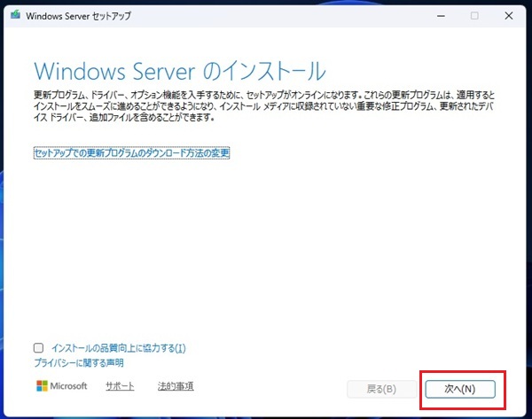Minimize the Windows Server setup window
This screenshot has width=532, height=419.
pyautogui.click(x=439, y=15)
